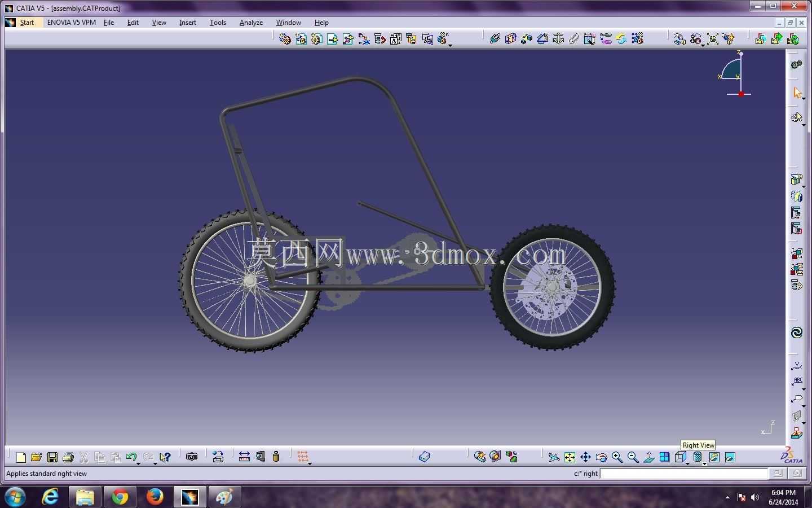Click the Fix Component anchor icon
812x508 pixels.
(x=558, y=39)
